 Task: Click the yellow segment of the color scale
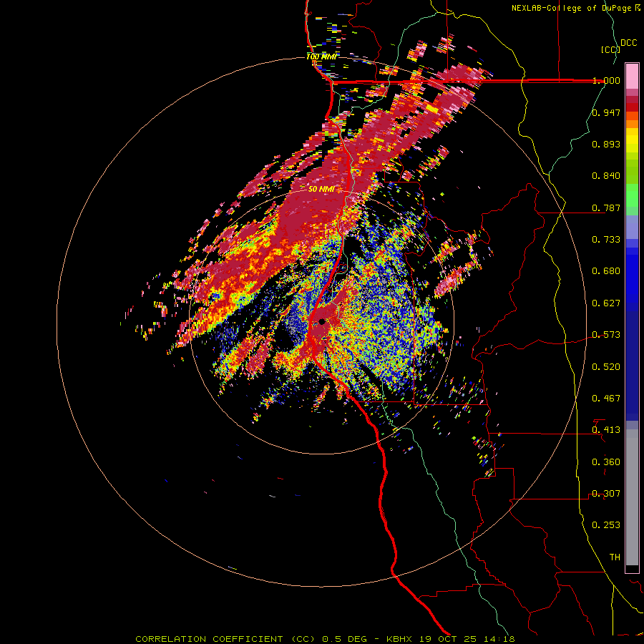[x=632, y=140]
